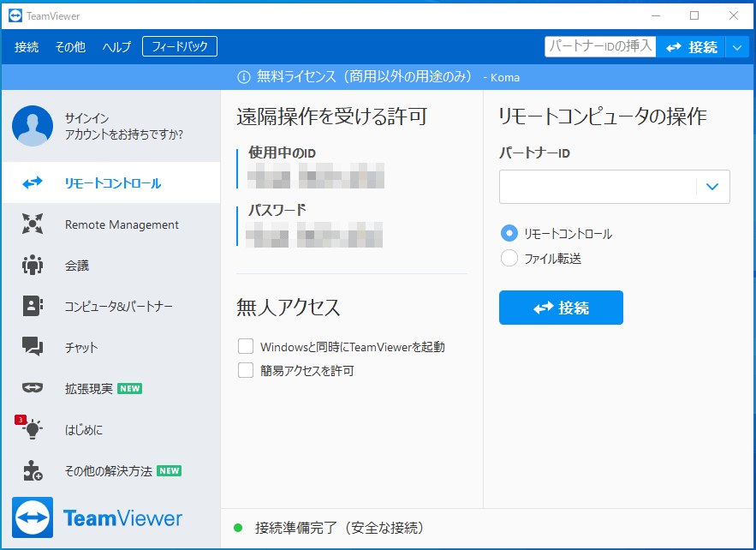Click 接続準備完了（安全な接続） status text

point(339,528)
